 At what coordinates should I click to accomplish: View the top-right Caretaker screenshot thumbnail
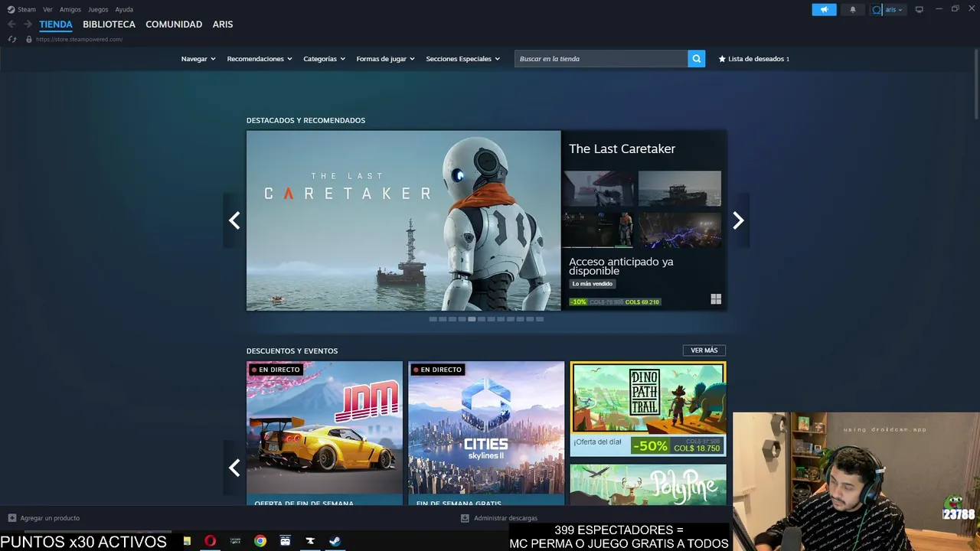(x=680, y=188)
